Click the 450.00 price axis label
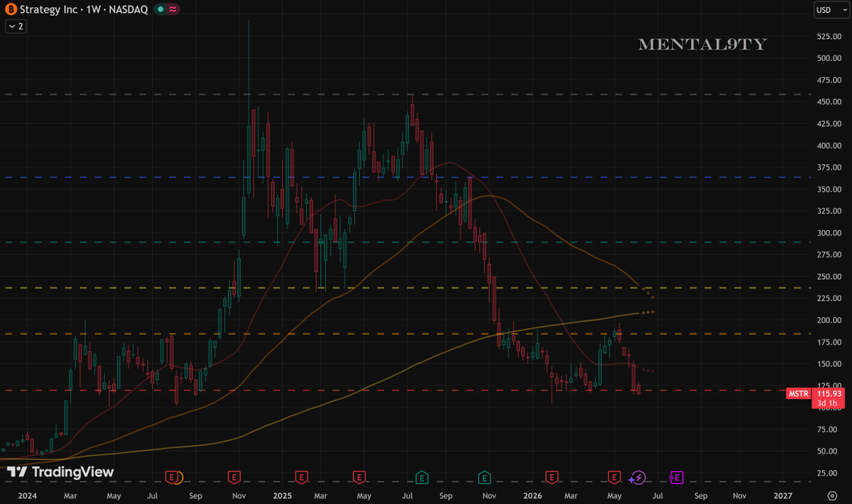 pyautogui.click(x=829, y=102)
